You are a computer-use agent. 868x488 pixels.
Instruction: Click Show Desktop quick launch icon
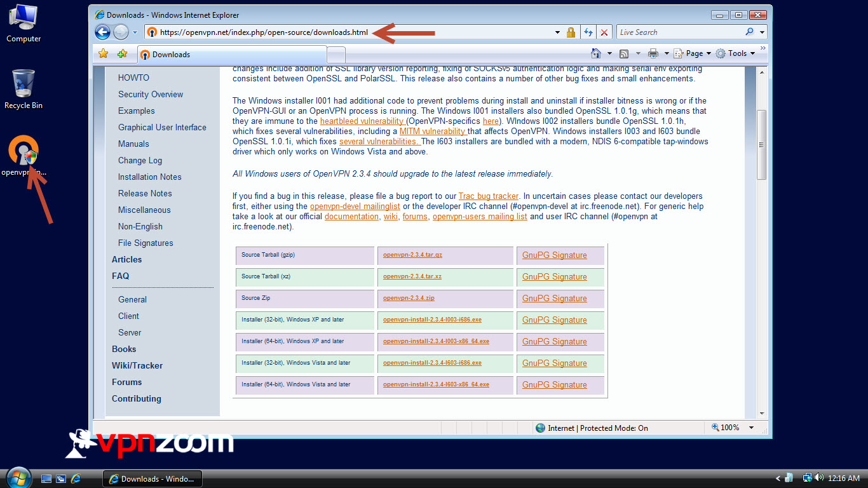46,478
